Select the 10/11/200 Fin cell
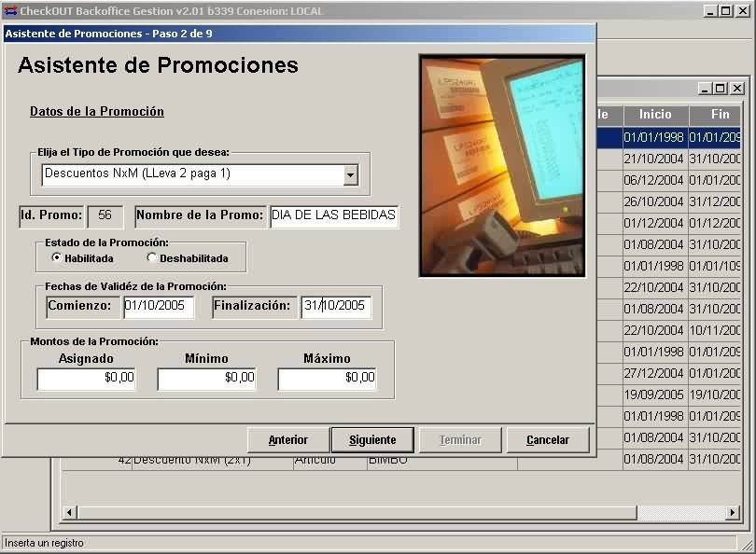 (715, 330)
